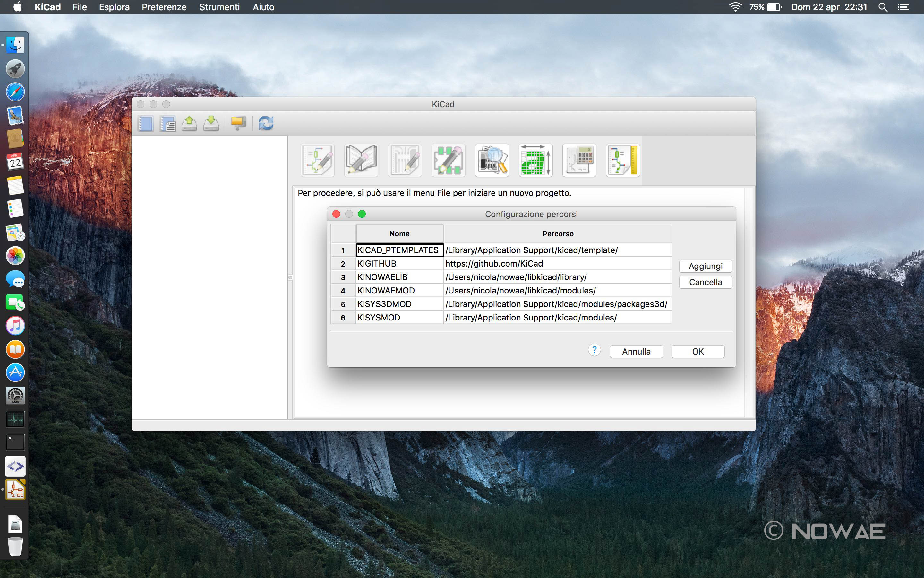
Task: Open Notification Center icon
Action: (903, 7)
